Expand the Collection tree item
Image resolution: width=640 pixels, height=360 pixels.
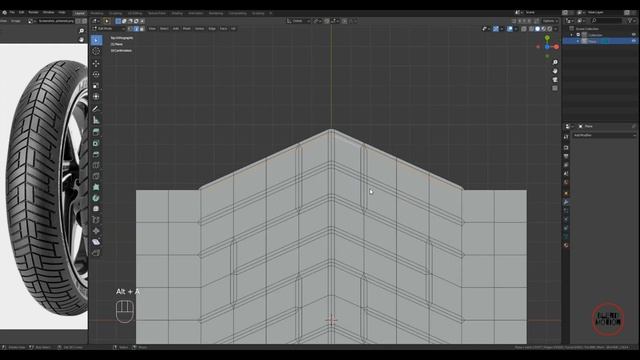pos(572,35)
